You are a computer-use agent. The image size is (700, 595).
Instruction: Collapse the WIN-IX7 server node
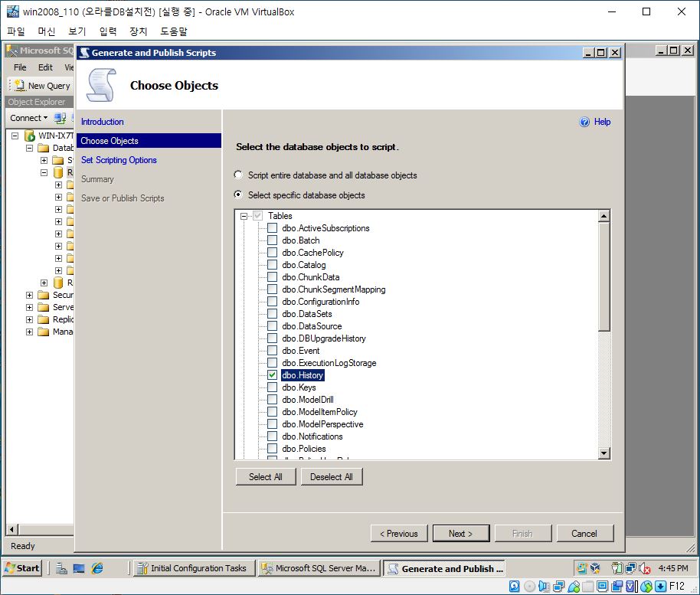15,136
